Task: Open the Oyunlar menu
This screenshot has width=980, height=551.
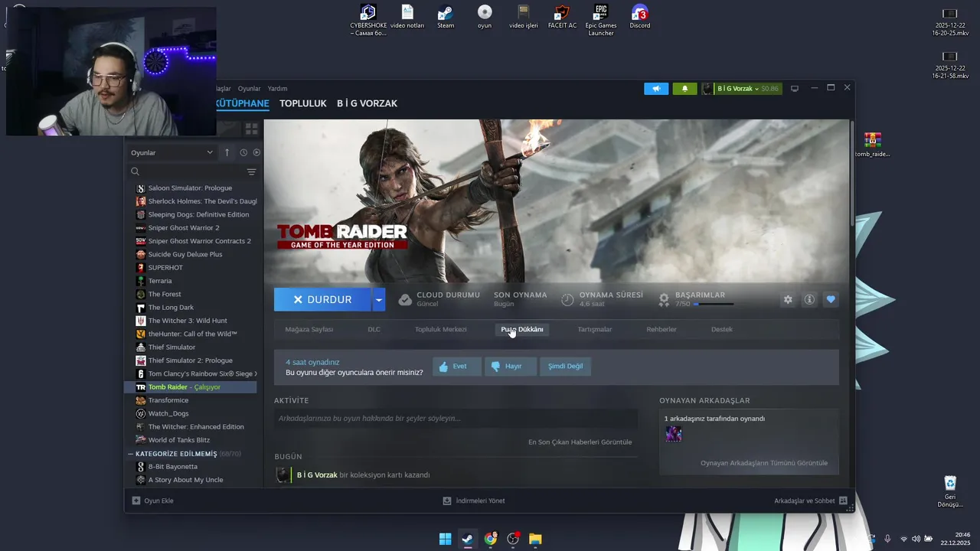Action: click(x=249, y=89)
